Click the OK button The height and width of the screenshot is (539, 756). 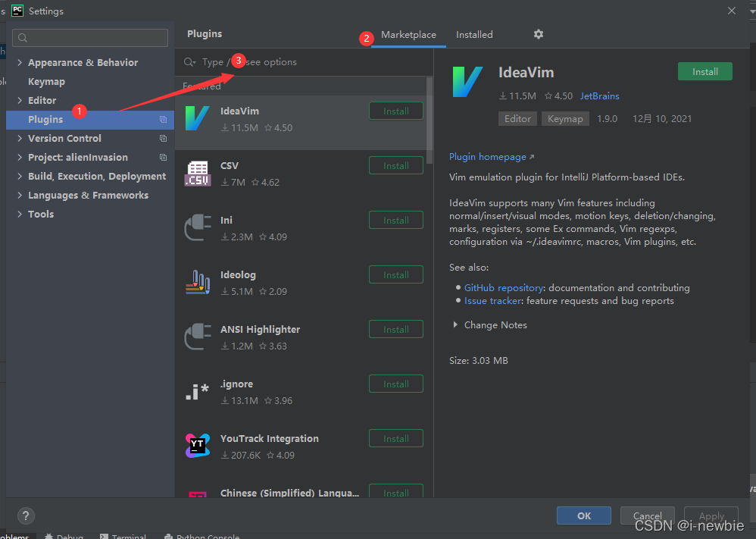coord(584,515)
